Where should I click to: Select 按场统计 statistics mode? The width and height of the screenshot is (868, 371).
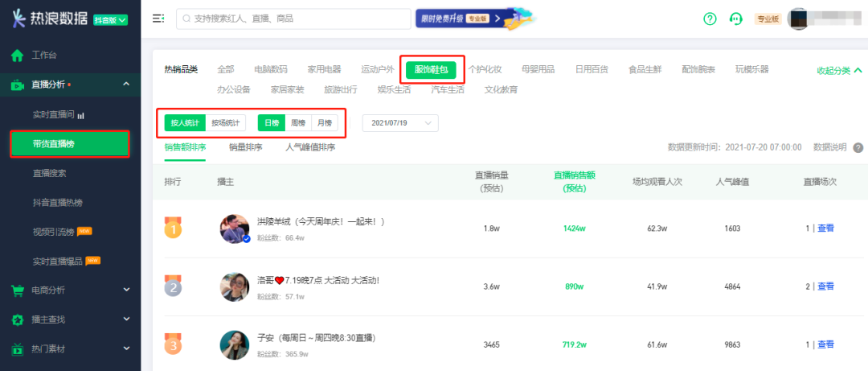coord(225,123)
